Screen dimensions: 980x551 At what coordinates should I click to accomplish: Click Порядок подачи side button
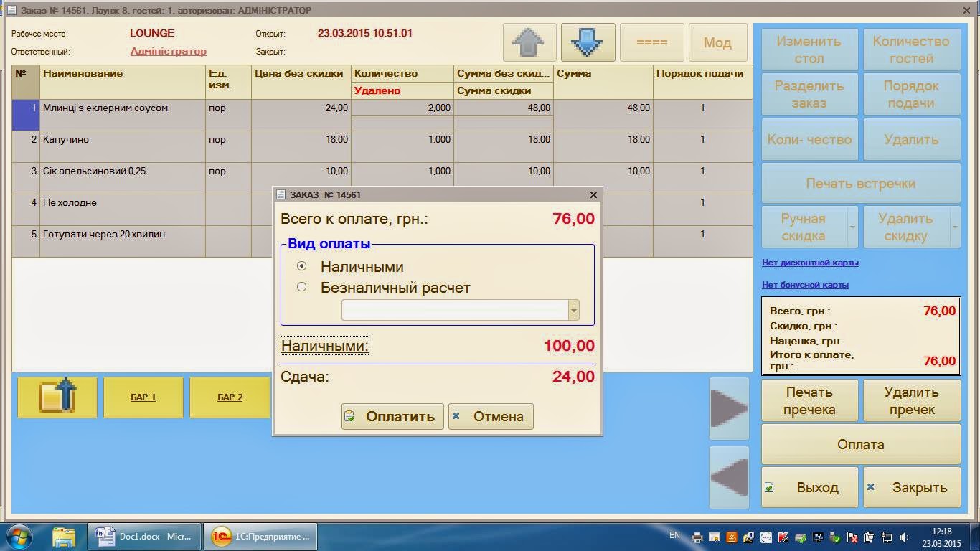coord(911,94)
